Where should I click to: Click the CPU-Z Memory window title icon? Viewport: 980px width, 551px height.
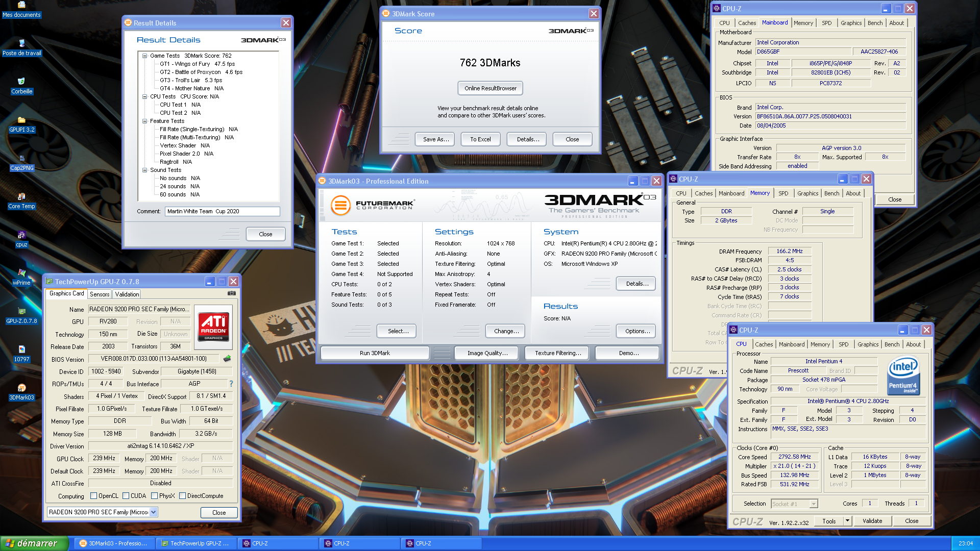(x=673, y=179)
